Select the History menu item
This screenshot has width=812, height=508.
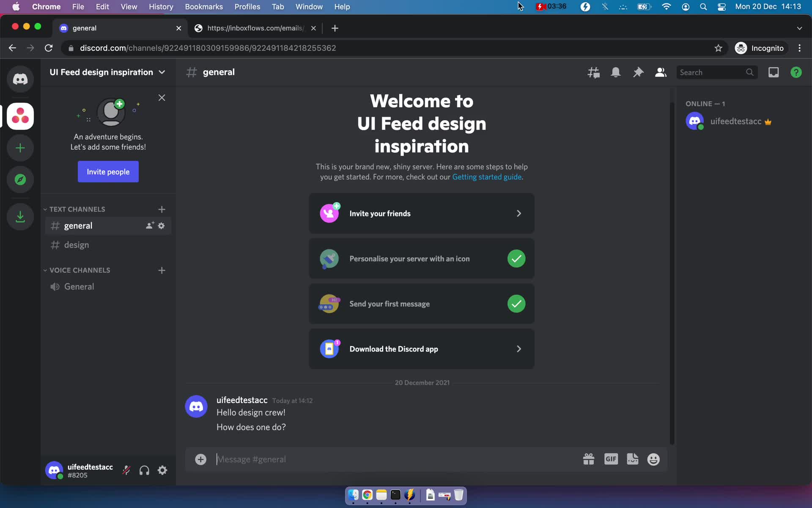click(161, 6)
